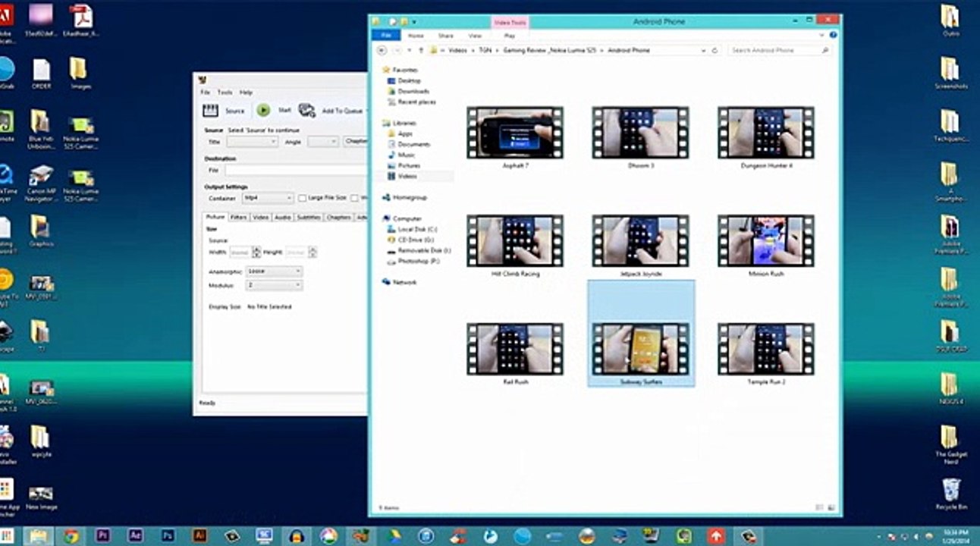Click the Photoshop icon in the taskbar

(168, 536)
